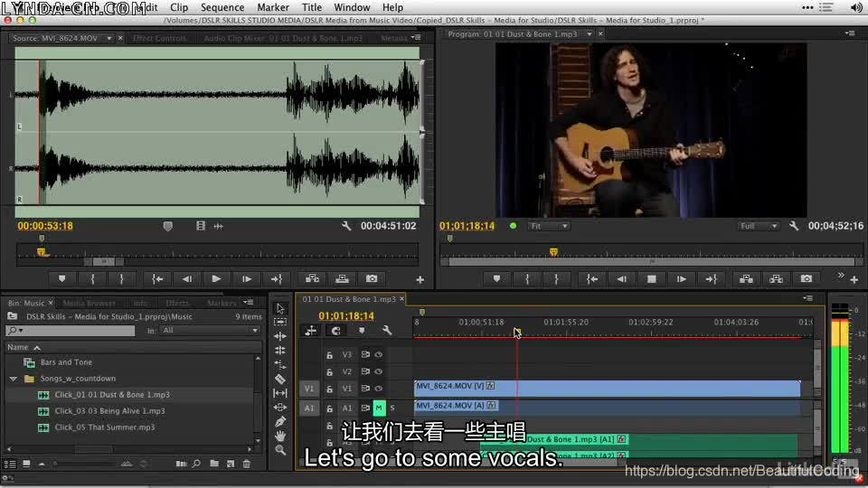Open the In: All filter dropdown
Viewport: 868px width, 488px height.
coord(209,331)
